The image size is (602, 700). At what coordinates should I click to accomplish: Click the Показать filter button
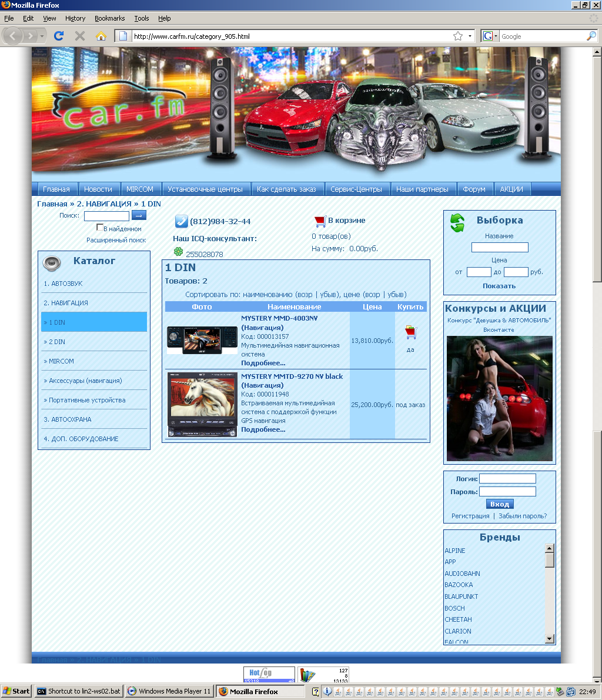tap(499, 286)
